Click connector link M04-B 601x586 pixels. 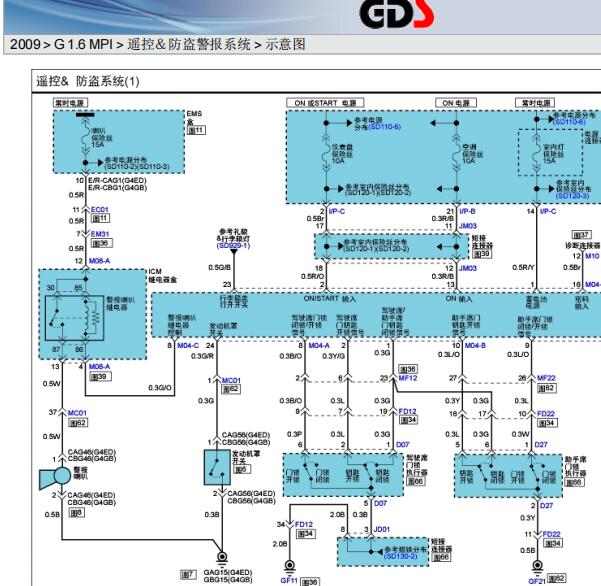pyautogui.click(x=475, y=346)
